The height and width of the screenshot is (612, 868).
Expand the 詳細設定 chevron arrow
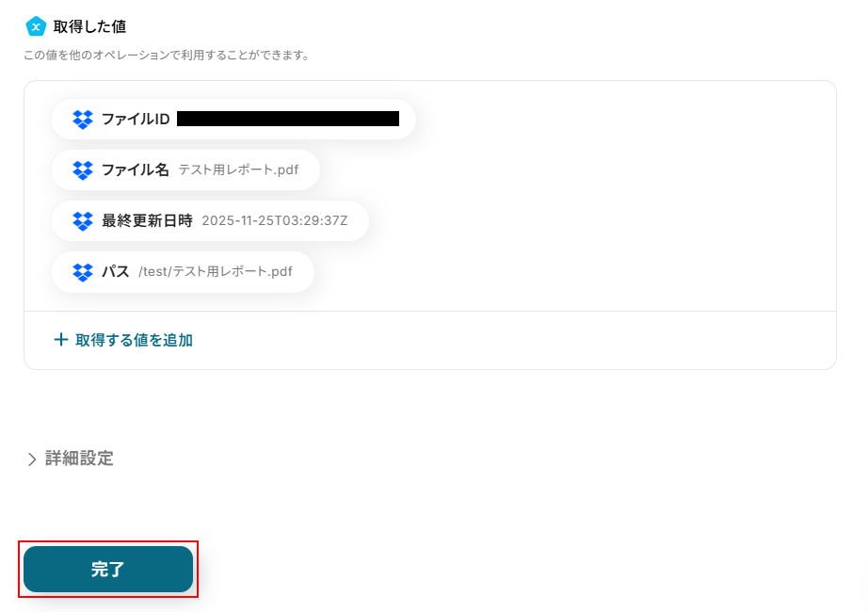[x=32, y=459]
